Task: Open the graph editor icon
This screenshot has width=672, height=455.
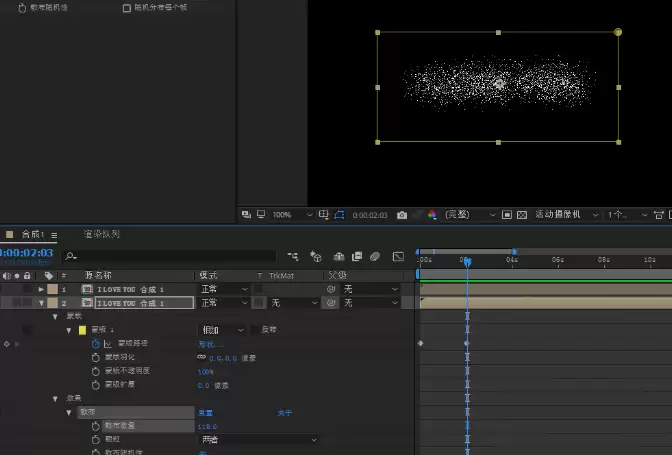Action: [x=398, y=256]
